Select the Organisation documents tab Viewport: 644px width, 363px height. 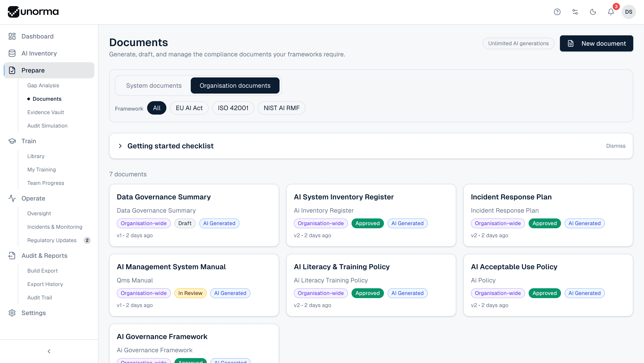(x=235, y=85)
